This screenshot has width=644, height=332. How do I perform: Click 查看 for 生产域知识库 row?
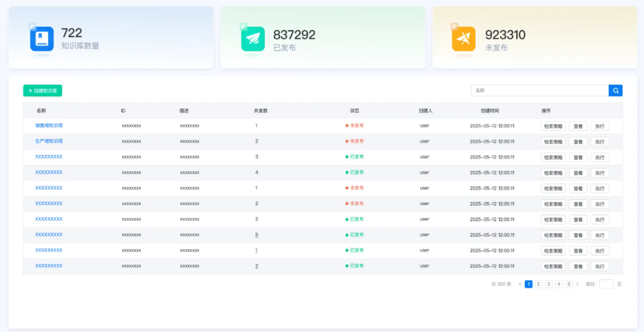(x=578, y=142)
